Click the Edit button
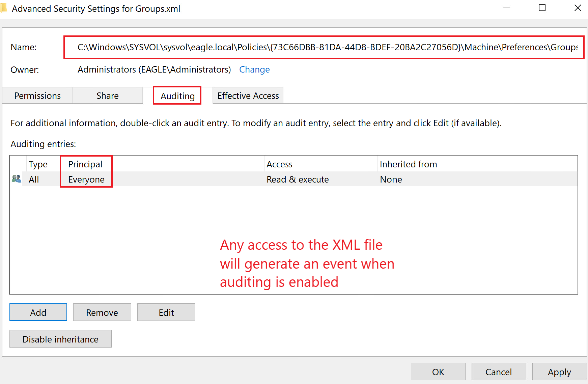588x384 pixels. 166,312
